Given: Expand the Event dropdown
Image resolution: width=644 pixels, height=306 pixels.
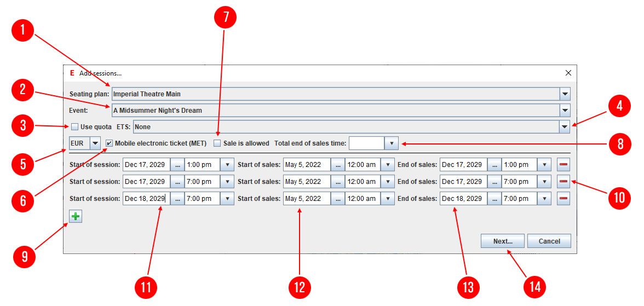Looking at the screenshot, I should pos(565,111).
